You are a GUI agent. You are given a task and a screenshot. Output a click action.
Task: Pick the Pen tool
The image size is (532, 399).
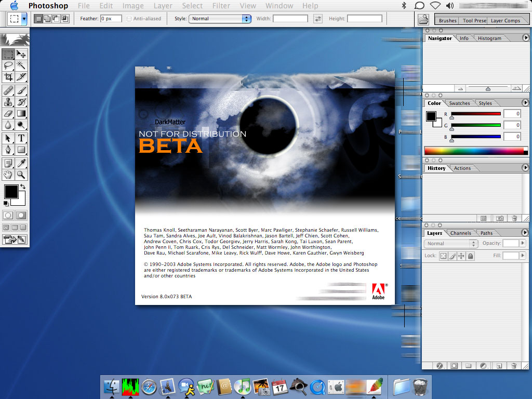pyautogui.click(x=8, y=150)
